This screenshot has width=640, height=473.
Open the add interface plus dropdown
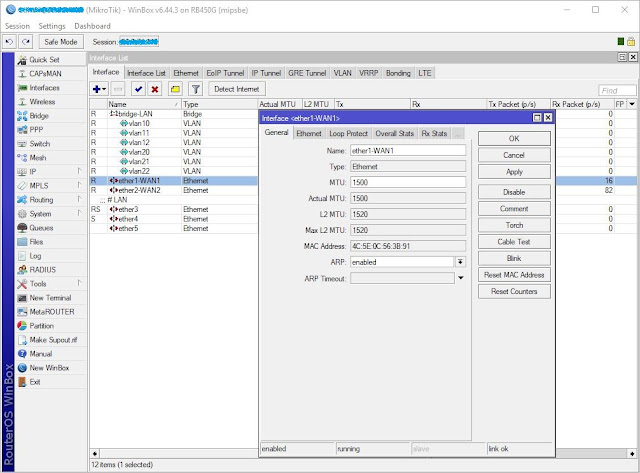[99, 89]
